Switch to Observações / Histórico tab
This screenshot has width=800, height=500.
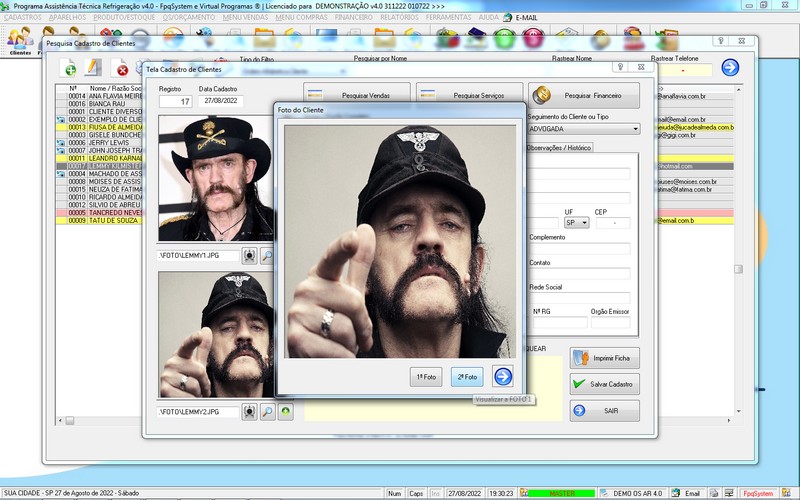(x=560, y=148)
